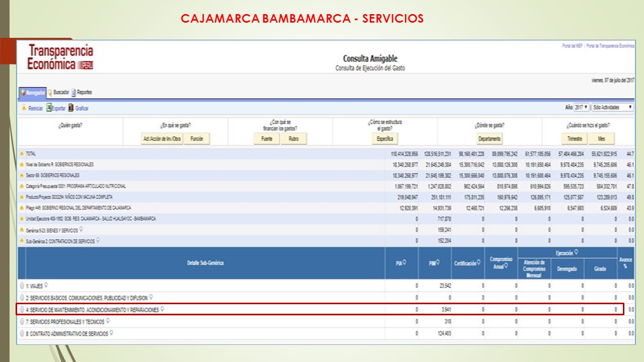Screen dimensions: 644x362
Task: Click the Exportar link text
Action: tap(59, 108)
